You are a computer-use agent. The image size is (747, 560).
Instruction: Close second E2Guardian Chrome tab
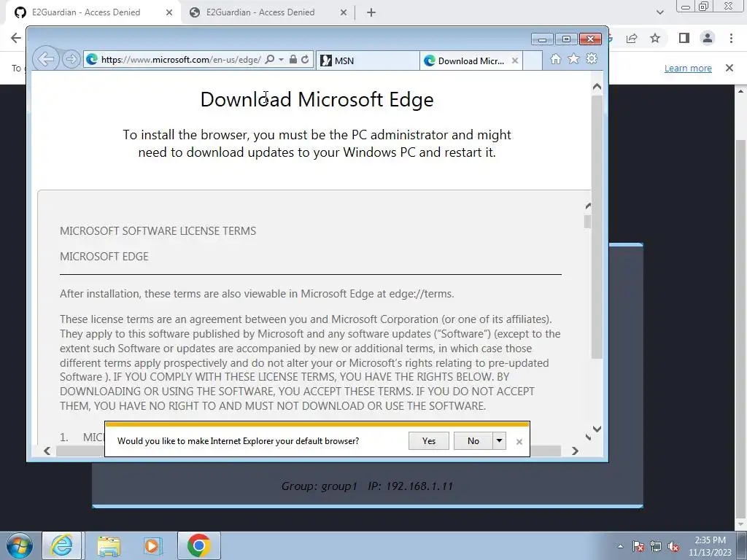click(344, 12)
